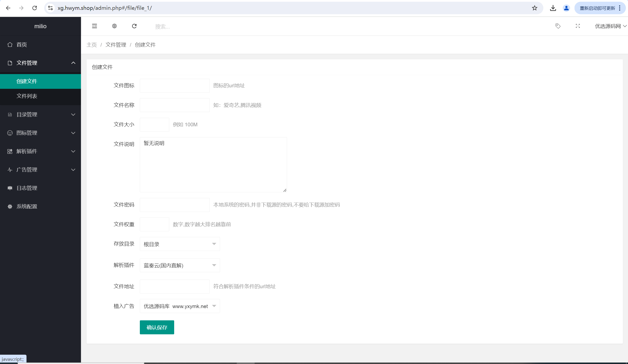Click the 主页 breadcrumb link
Image resolution: width=628 pixels, height=364 pixels.
point(92,45)
